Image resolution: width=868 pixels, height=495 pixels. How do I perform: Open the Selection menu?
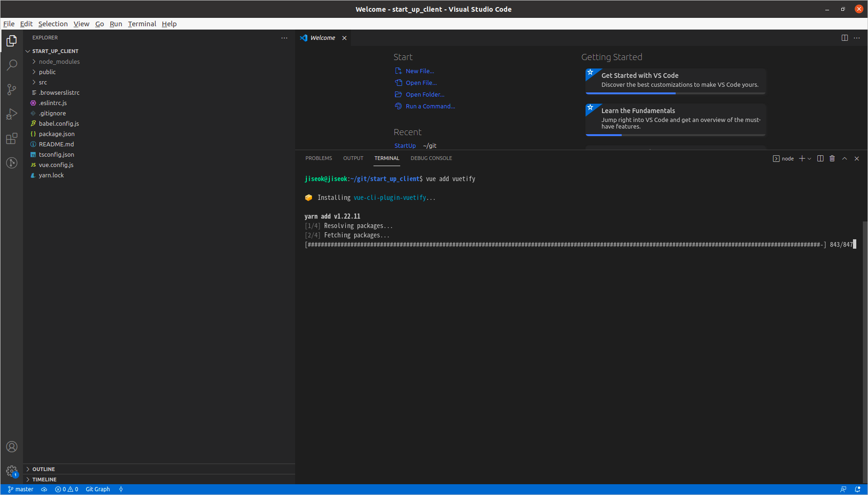point(53,24)
